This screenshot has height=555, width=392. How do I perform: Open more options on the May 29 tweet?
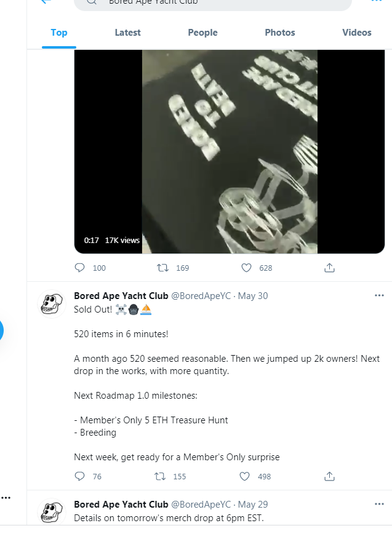click(379, 504)
